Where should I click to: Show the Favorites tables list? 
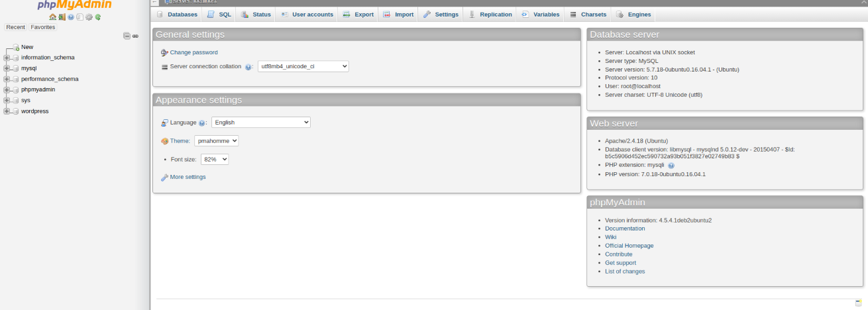pos(43,27)
